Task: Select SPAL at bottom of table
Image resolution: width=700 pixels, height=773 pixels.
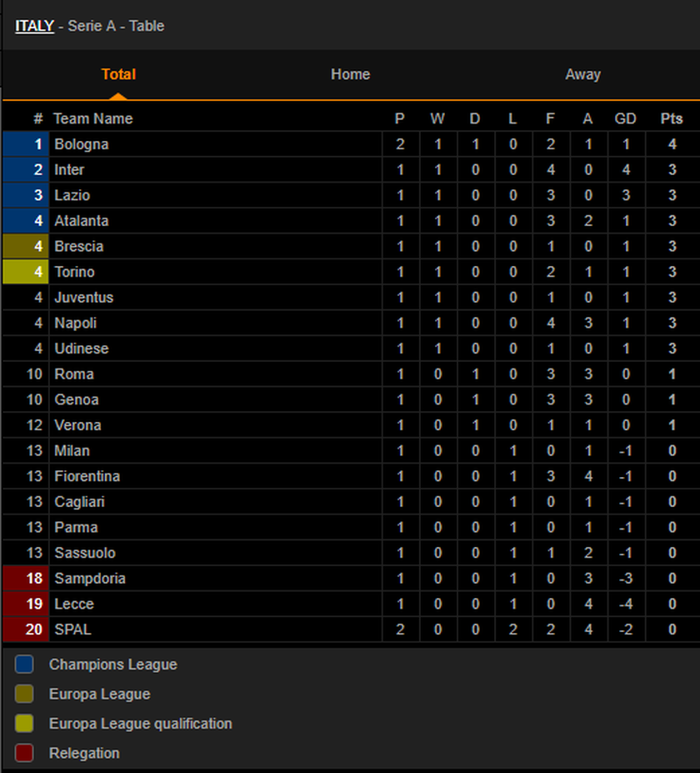Action: [72, 630]
